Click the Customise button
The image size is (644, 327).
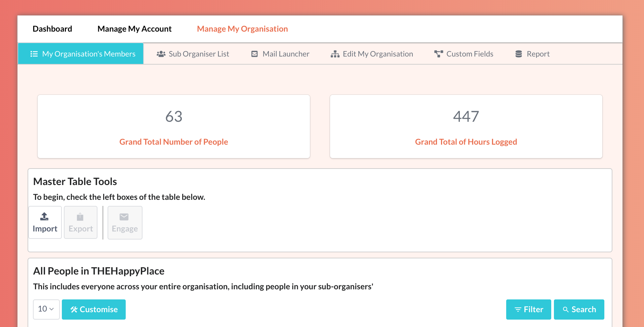point(94,309)
